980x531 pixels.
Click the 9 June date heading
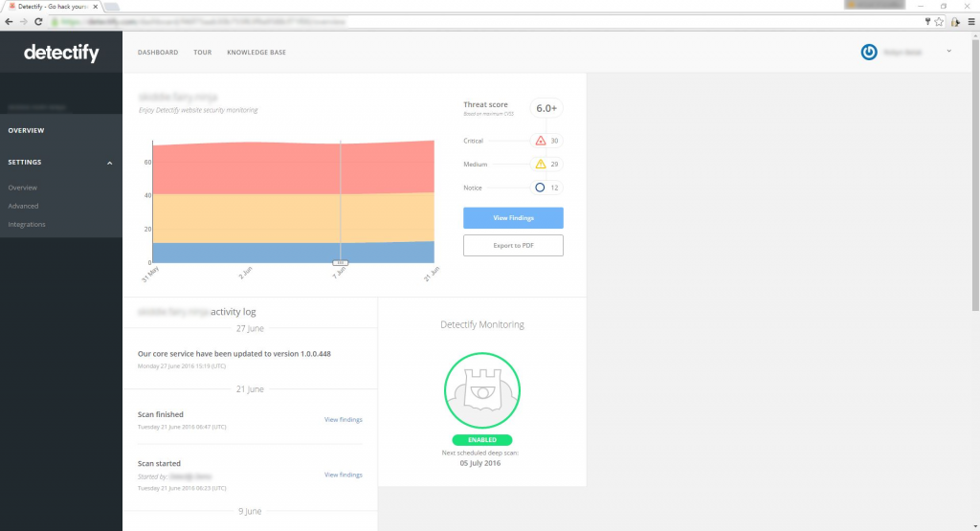point(250,511)
